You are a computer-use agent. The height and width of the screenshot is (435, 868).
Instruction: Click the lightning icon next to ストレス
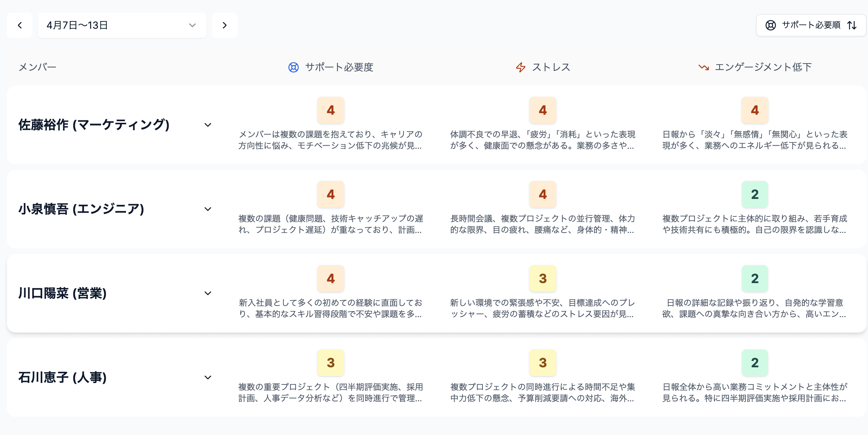(520, 67)
